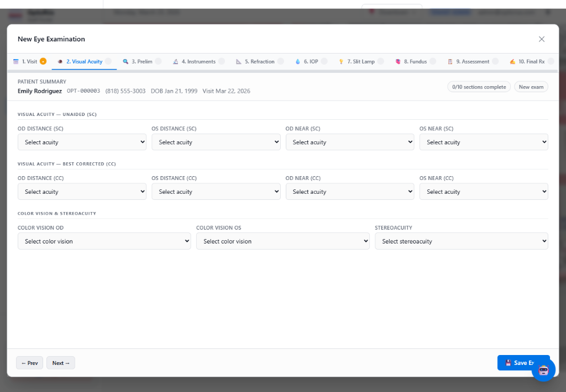Switch to the 10. Final Rx tab
566x392 pixels.
coord(531,61)
